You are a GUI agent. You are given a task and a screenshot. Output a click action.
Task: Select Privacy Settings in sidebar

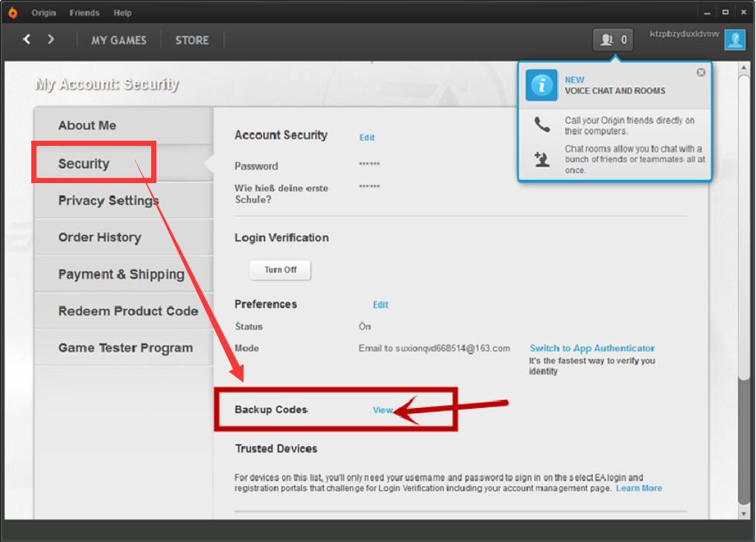pos(109,200)
